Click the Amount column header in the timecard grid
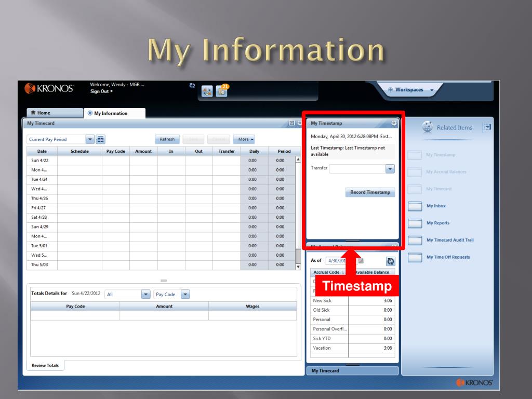The width and height of the screenshot is (532, 399). click(143, 151)
